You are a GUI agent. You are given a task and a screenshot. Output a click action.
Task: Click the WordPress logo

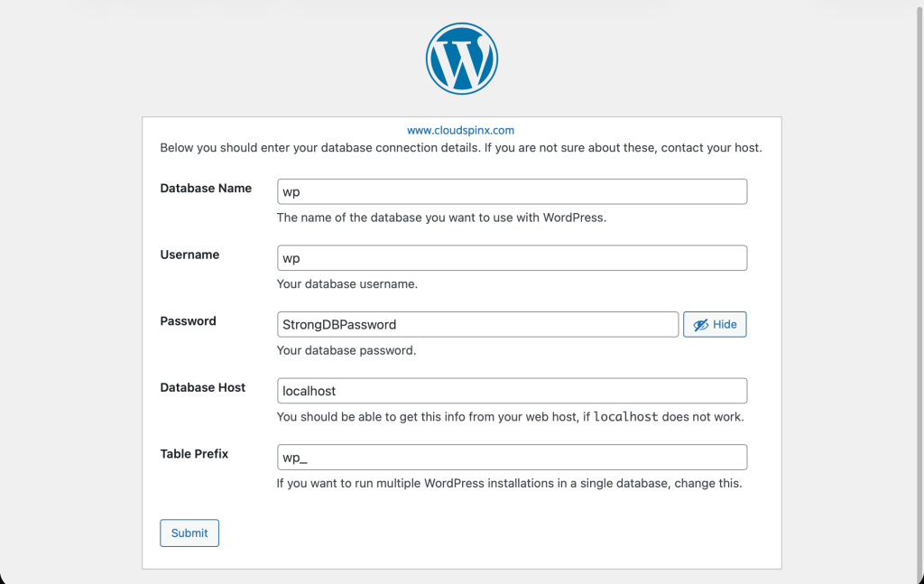click(x=461, y=59)
